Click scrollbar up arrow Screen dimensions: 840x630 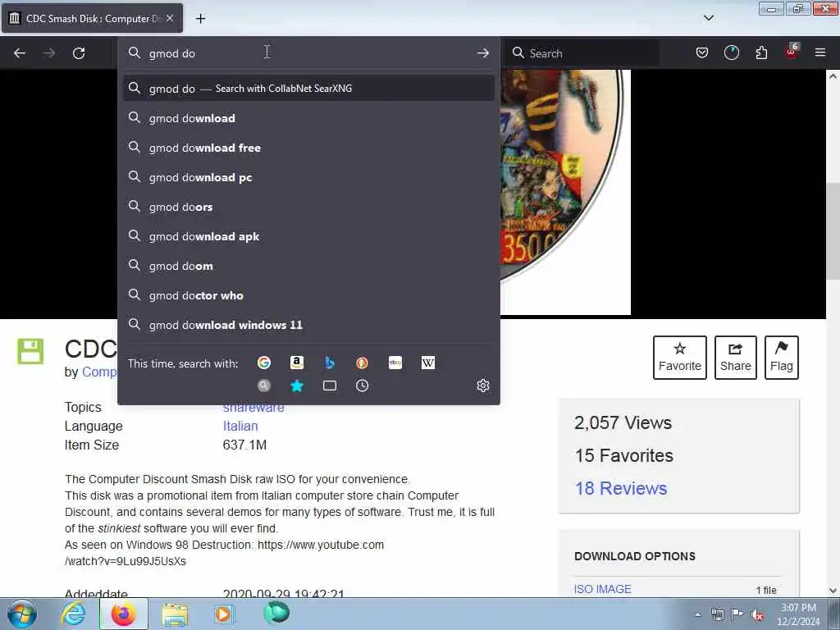[x=833, y=76]
